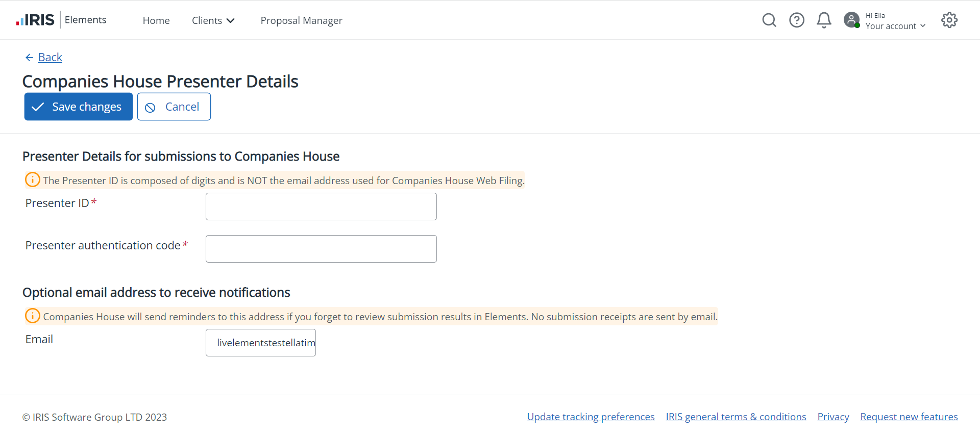Show notifications via the bell icon

(x=823, y=20)
